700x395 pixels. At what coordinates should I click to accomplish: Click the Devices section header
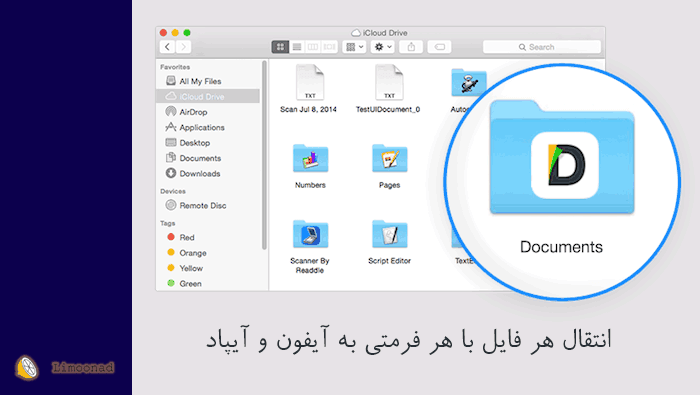point(173,191)
